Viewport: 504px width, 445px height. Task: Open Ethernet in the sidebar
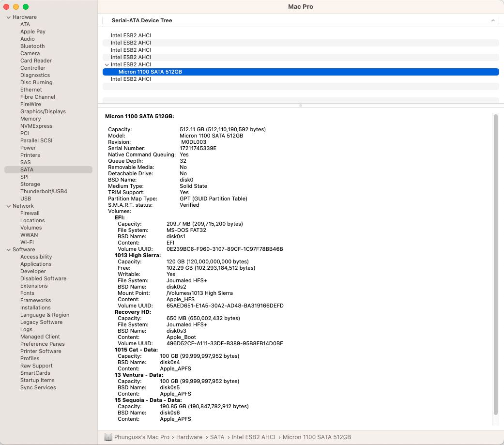click(x=31, y=90)
